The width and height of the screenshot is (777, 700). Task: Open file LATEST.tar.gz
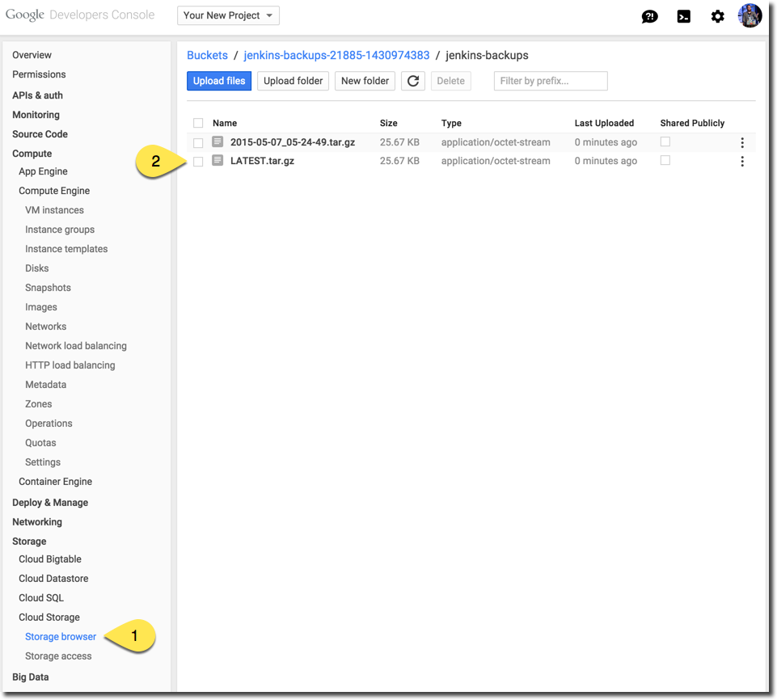[x=262, y=161]
